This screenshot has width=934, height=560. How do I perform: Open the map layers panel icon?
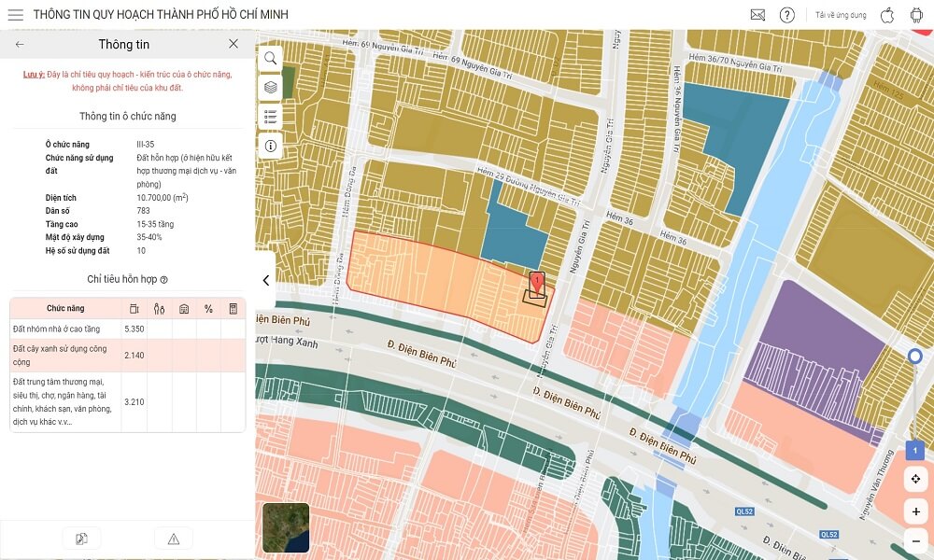pos(270,87)
